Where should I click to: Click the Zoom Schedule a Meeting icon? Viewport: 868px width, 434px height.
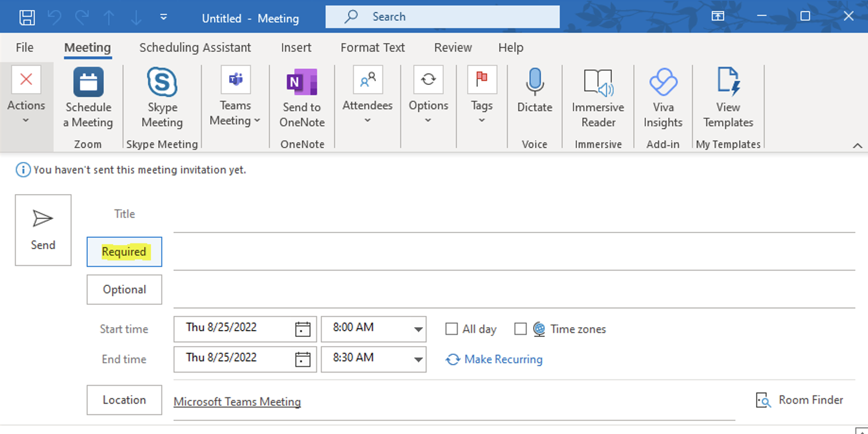[x=88, y=82]
